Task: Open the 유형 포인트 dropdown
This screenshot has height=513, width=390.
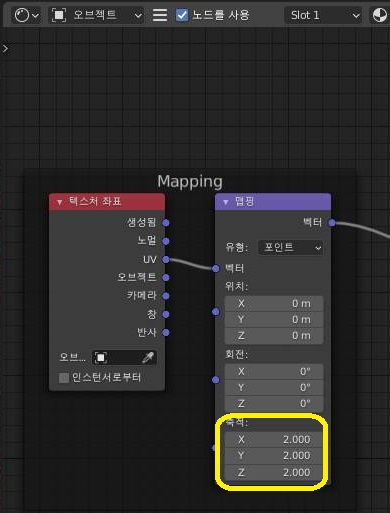Action: pyautogui.click(x=291, y=248)
